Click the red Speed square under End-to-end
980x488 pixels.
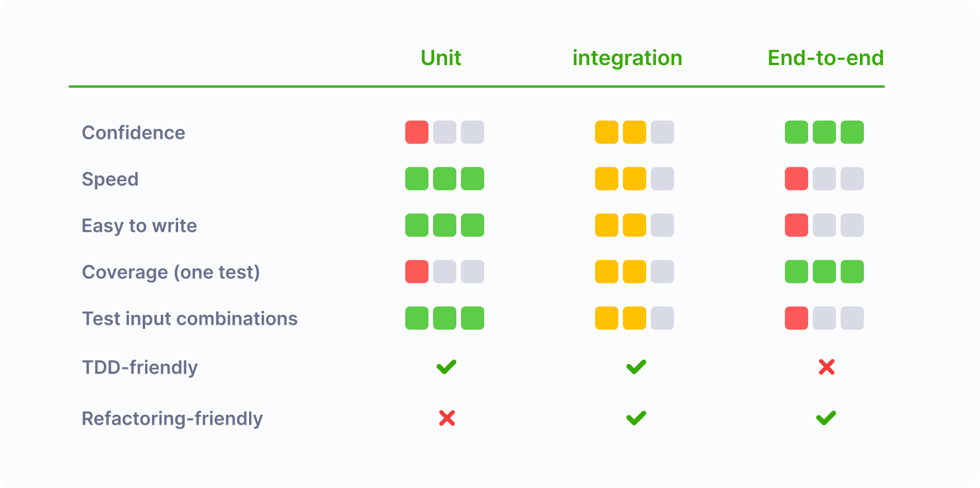tap(797, 178)
